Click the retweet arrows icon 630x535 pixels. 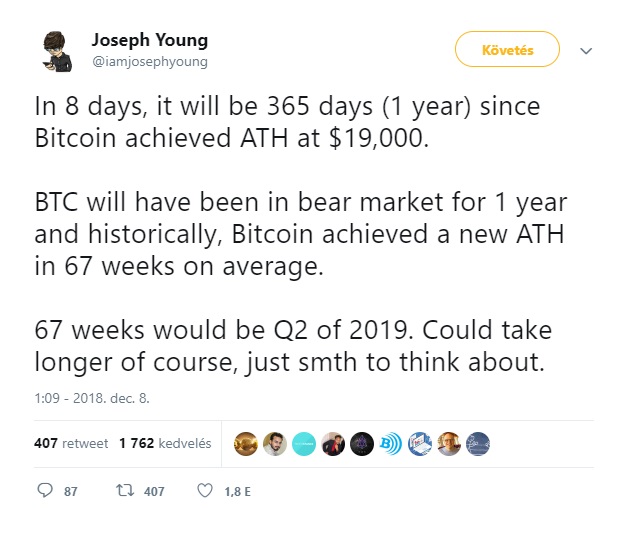tap(125, 490)
